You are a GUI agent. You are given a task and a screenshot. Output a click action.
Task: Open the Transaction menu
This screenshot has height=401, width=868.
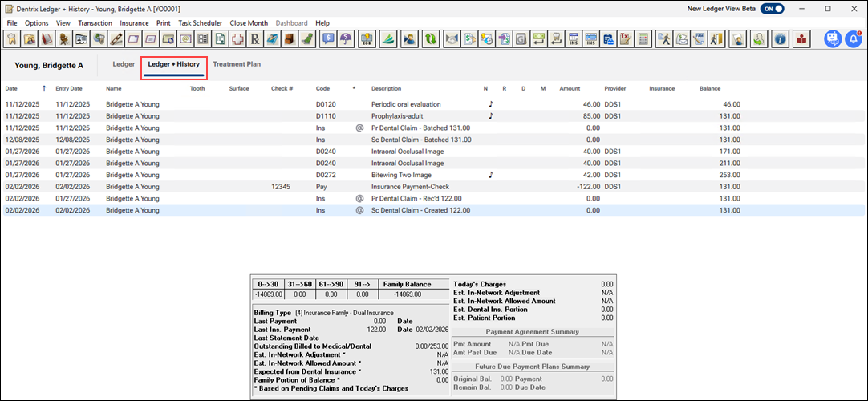[x=95, y=23]
